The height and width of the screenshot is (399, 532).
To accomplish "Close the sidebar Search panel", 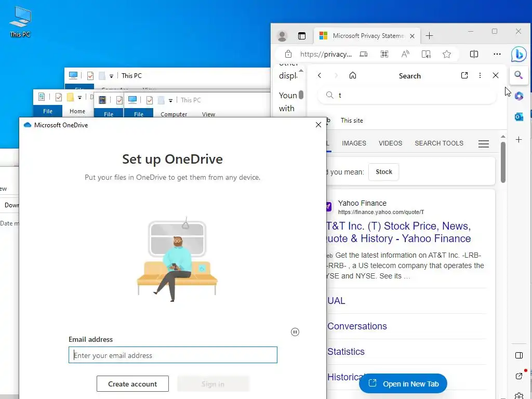I will point(495,75).
